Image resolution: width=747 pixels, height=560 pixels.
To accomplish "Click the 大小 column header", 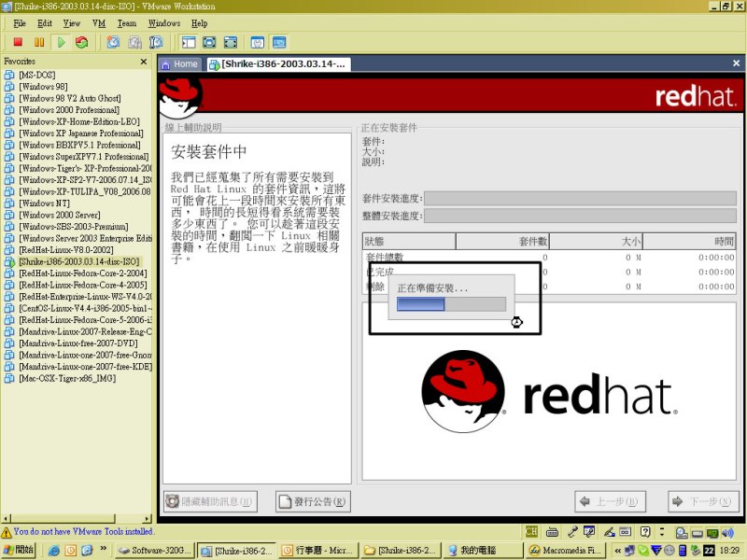I will click(x=596, y=242).
